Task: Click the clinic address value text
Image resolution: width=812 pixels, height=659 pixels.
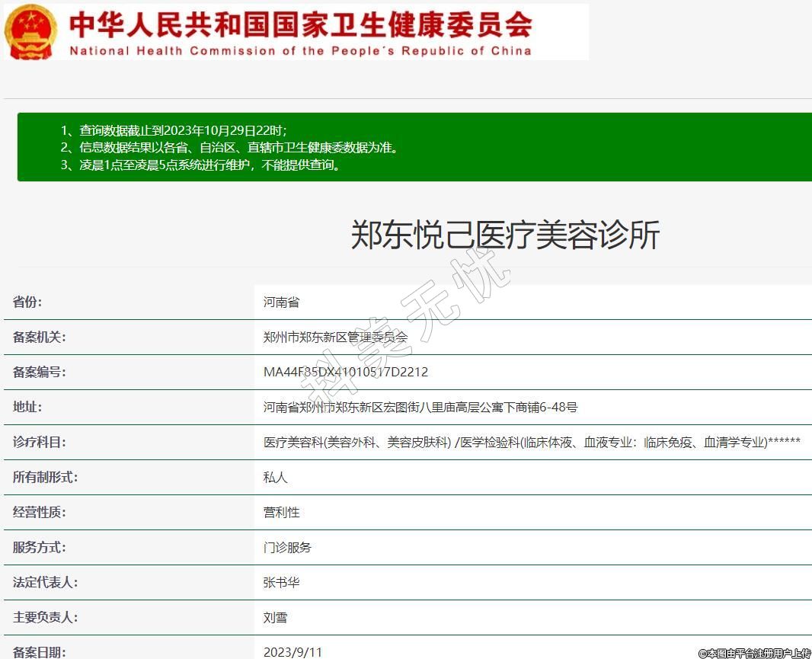Action: click(x=420, y=408)
